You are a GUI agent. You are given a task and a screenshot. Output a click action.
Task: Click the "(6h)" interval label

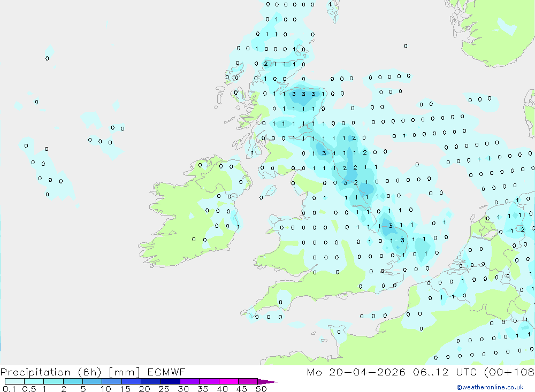[89, 372]
